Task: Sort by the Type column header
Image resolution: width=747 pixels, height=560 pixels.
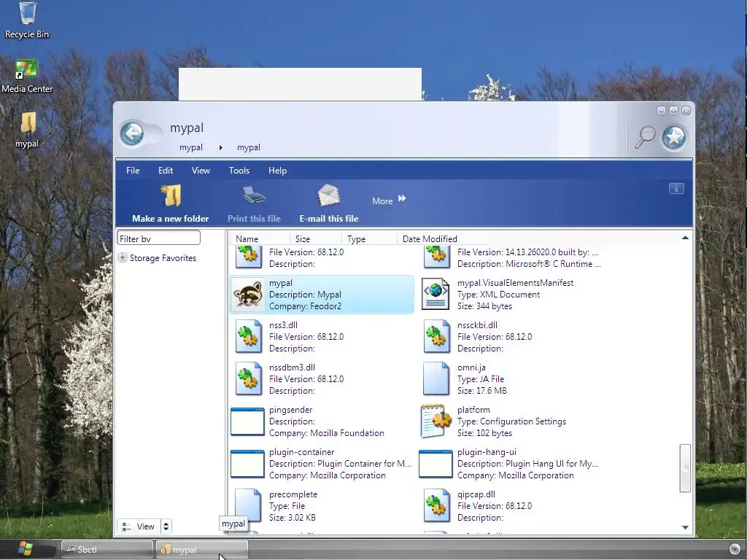Action: (369, 238)
